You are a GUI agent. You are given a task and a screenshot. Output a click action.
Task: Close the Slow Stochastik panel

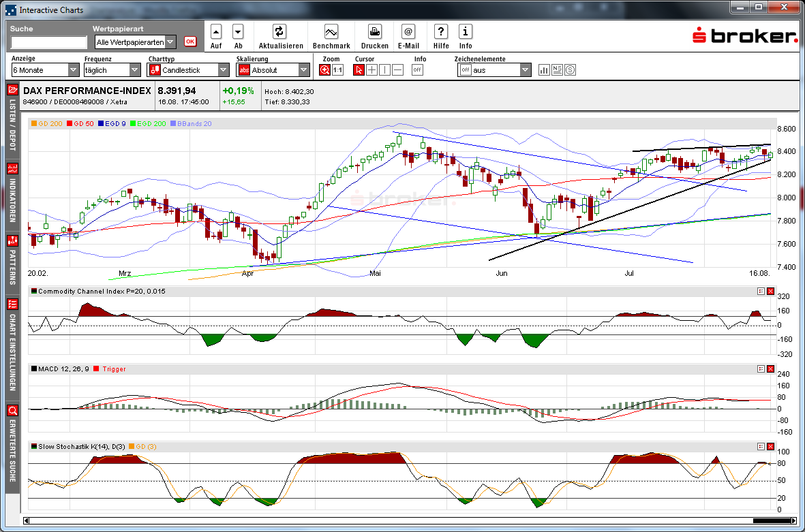coord(771,447)
